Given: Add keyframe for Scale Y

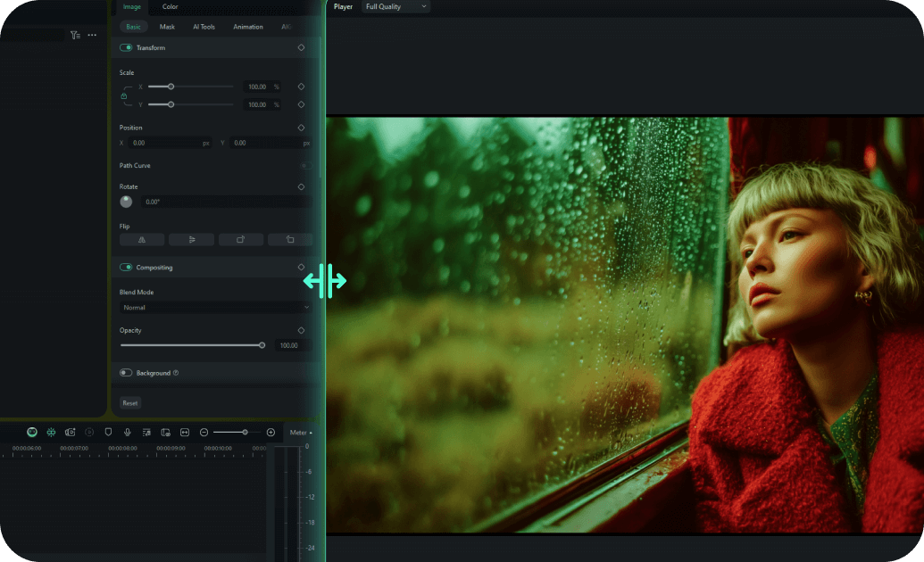Looking at the screenshot, I should click(301, 104).
